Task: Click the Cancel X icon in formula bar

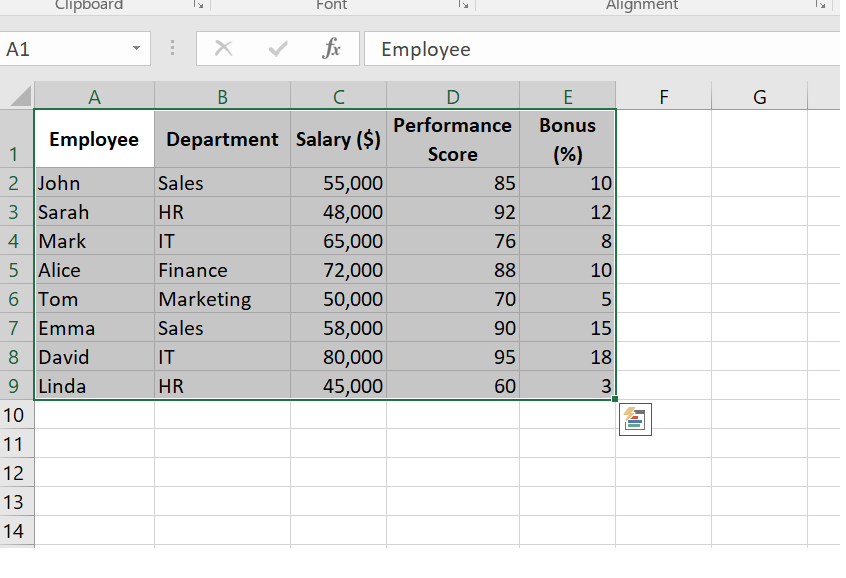Action: point(224,49)
